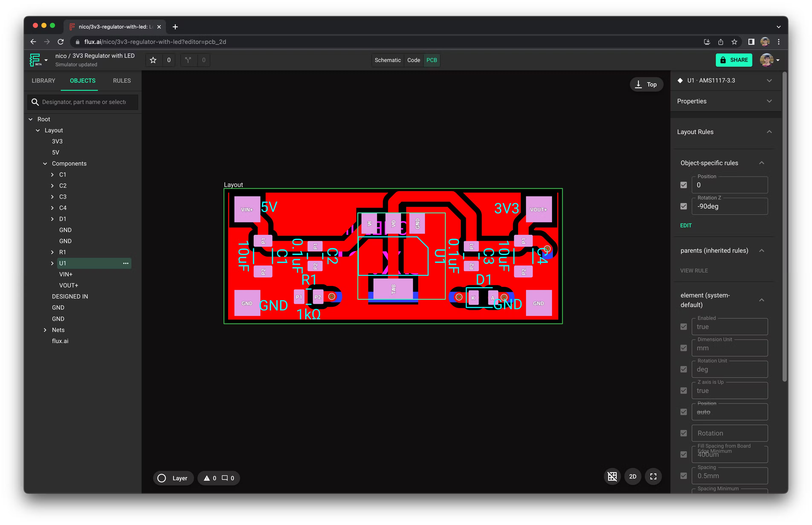Screen dimensions: 812x525
Task: Uncheck the Position rule checkbox
Action: pyautogui.click(x=684, y=185)
